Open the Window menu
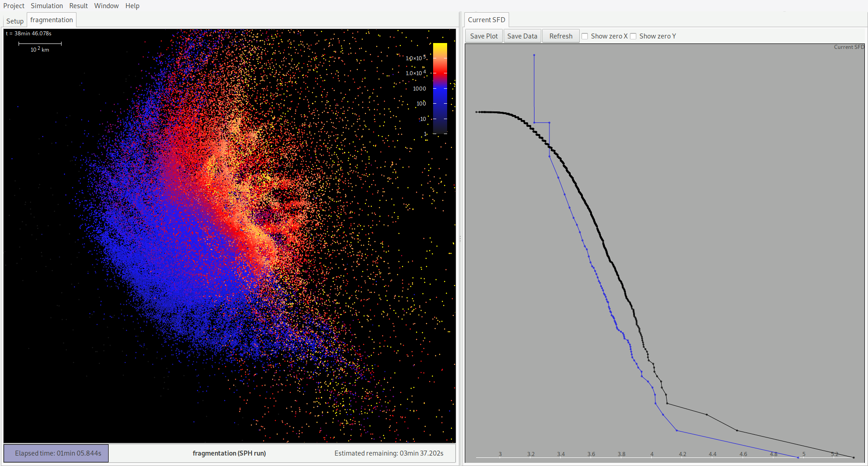Image resolution: width=868 pixels, height=466 pixels. click(106, 6)
